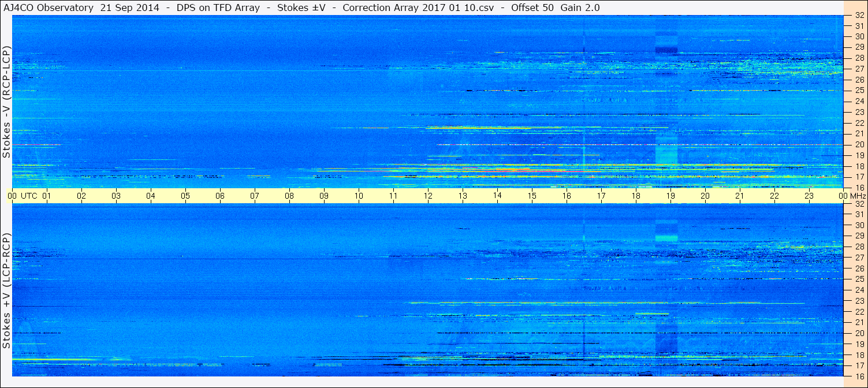Click the 09 hour marker on time axis
This screenshot has height=388, width=868.
pos(324,196)
